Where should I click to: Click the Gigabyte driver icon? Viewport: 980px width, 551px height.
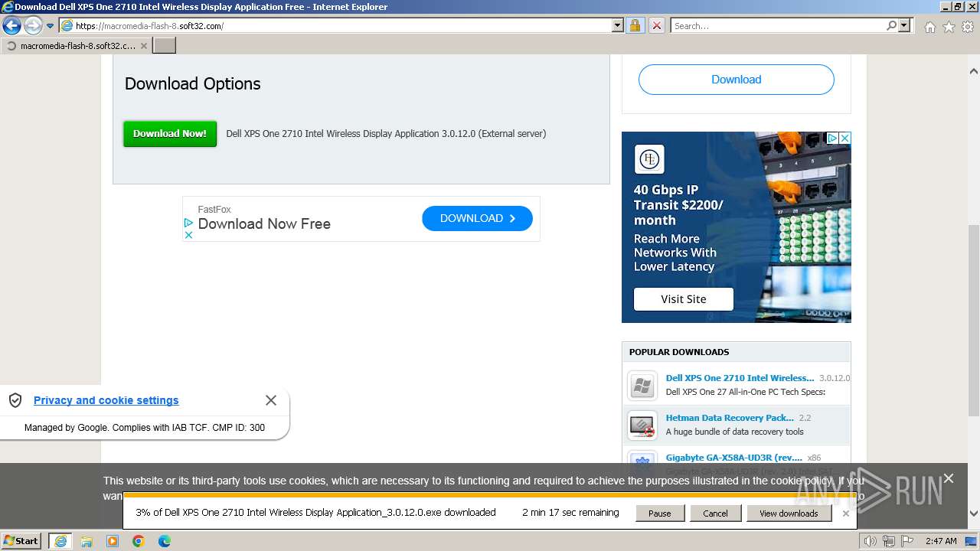pos(642,461)
